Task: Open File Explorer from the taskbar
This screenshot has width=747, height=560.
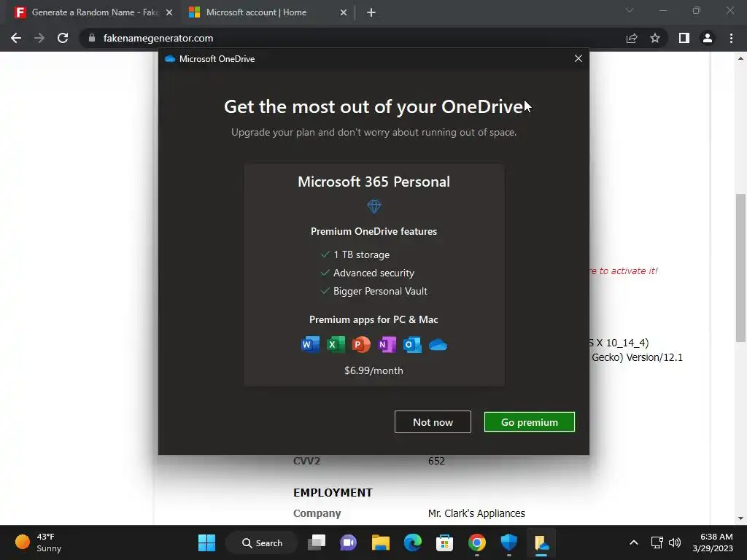Action: [381, 542]
